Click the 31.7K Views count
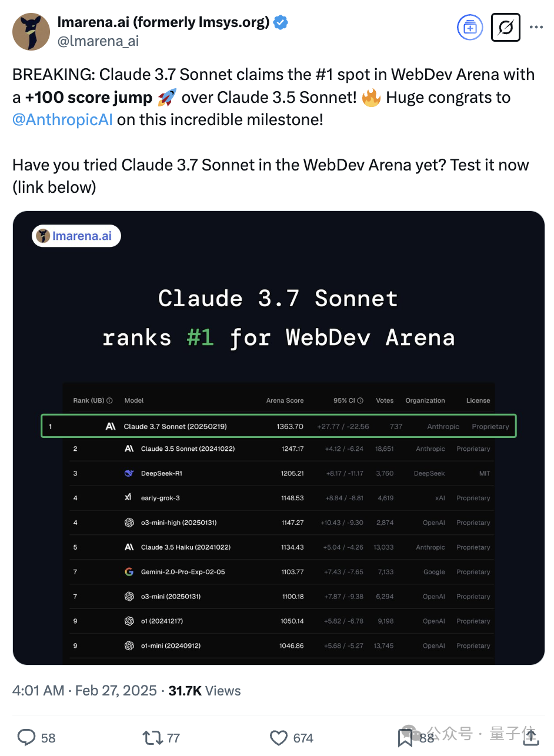Screen dimensions: 554x756 pos(205,690)
